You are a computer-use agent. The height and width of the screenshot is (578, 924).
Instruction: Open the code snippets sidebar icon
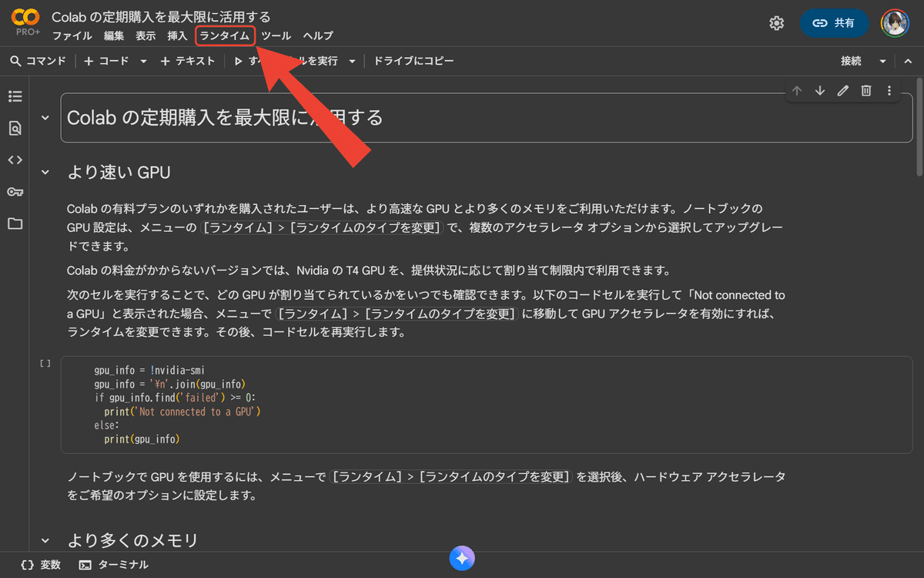coord(15,160)
